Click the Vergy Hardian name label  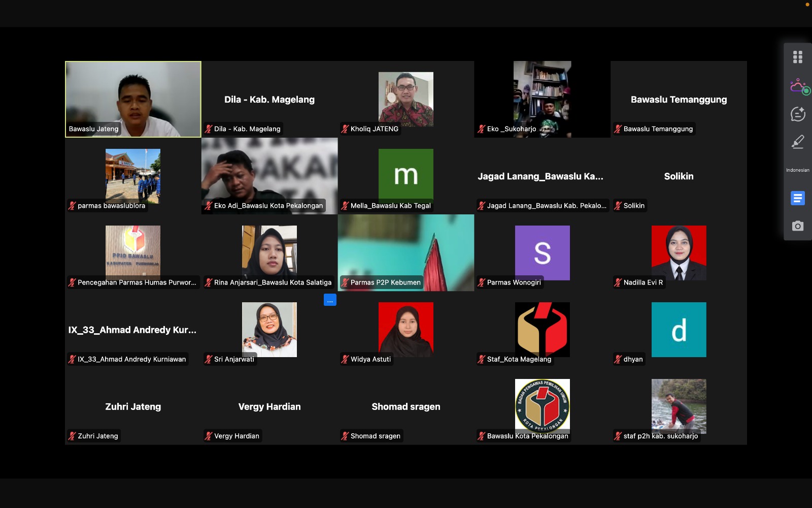click(x=236, y=436)
